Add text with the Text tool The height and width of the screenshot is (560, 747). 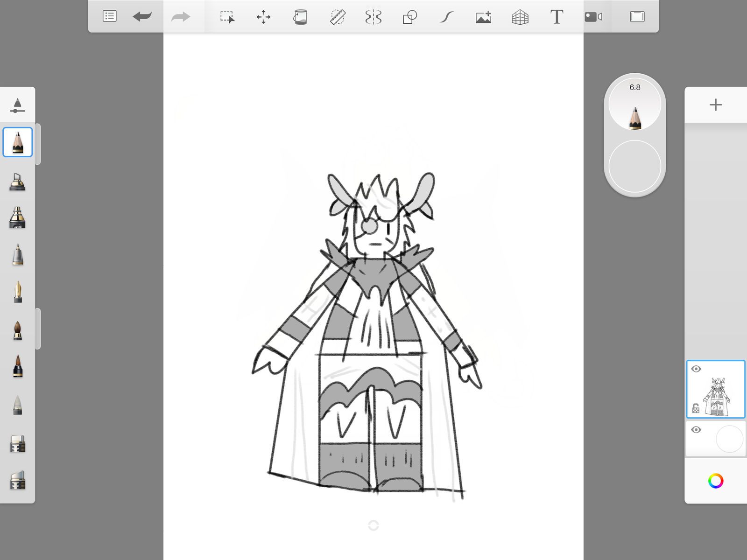557,17
